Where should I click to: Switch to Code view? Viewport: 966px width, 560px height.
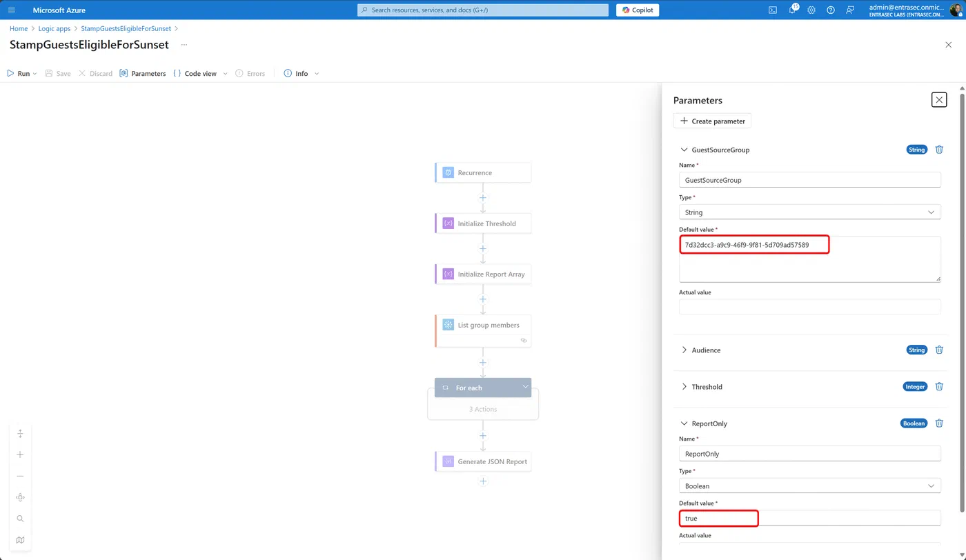click(x=195, y=74)
